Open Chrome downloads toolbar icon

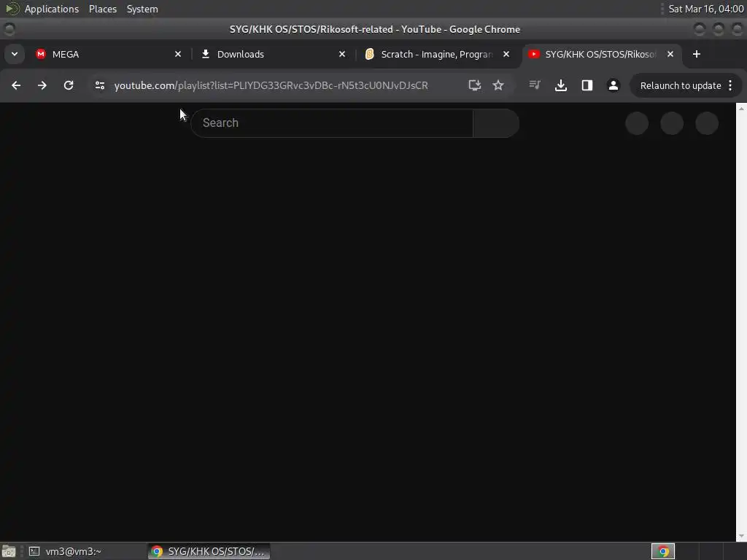[561, 85]
